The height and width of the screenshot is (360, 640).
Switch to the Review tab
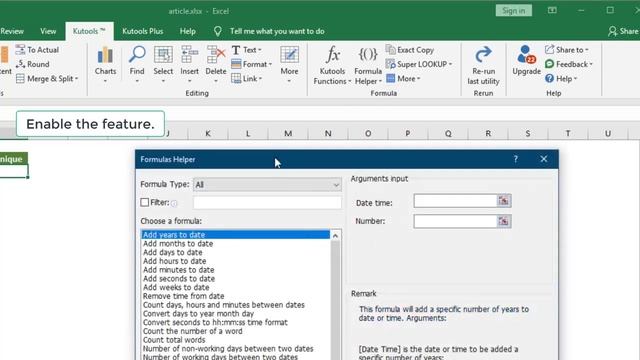pyautogui.click(x=12, y=31)
